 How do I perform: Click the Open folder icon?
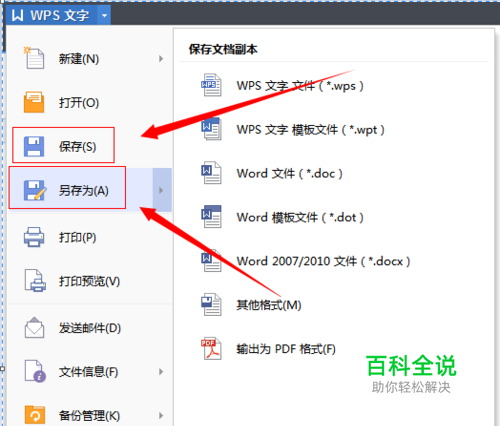(34, 102)
